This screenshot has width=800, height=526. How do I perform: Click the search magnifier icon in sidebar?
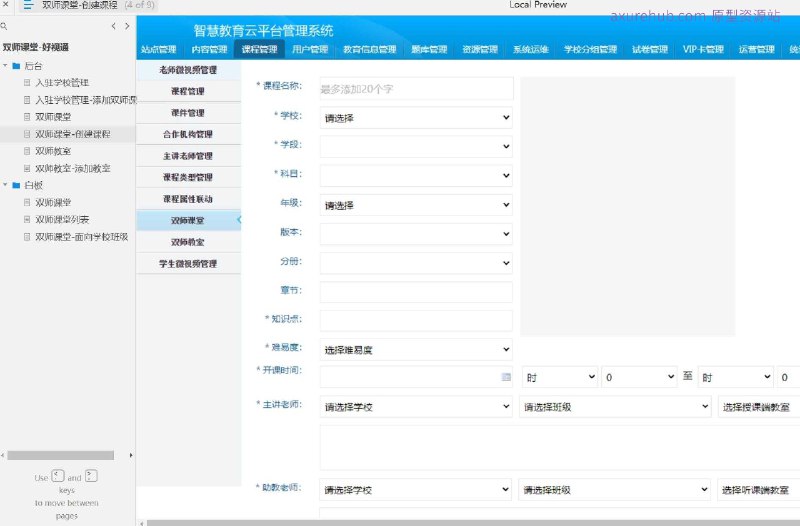point(4,26)
